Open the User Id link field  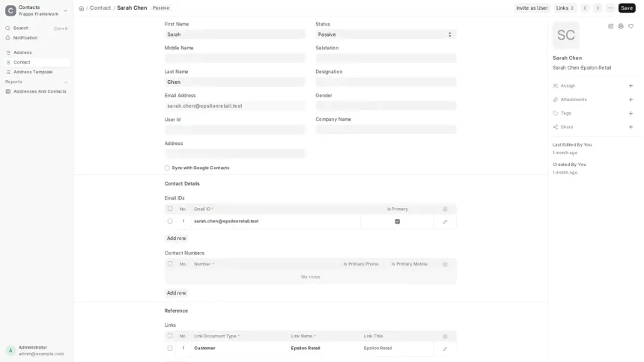[x=235, y=130]
